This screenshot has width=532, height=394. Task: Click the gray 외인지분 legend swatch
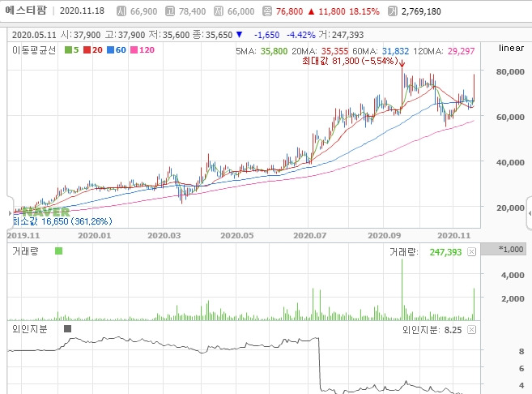click(67, 329)
